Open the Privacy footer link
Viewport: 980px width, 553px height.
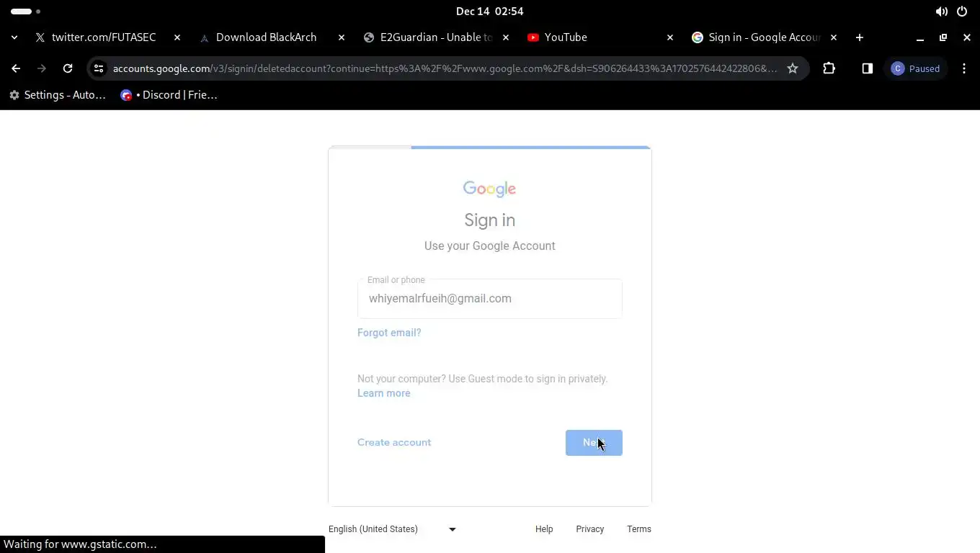click(590, 529)
